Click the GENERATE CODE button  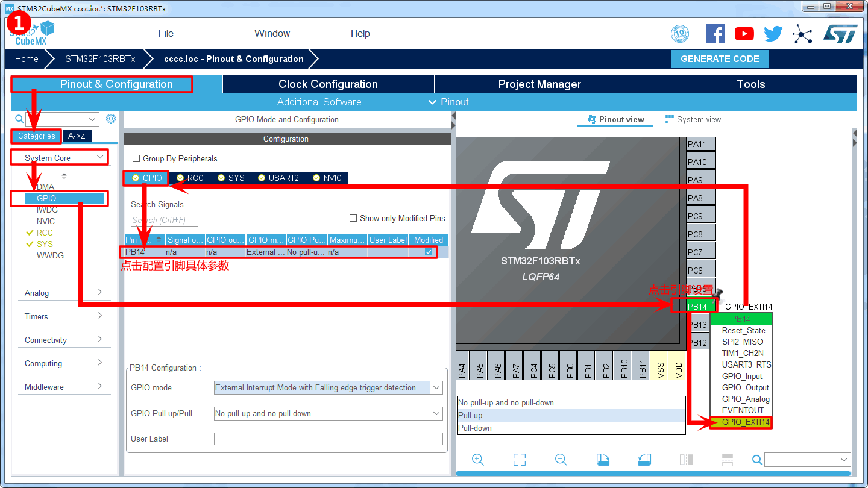click(x=720, y=59)
